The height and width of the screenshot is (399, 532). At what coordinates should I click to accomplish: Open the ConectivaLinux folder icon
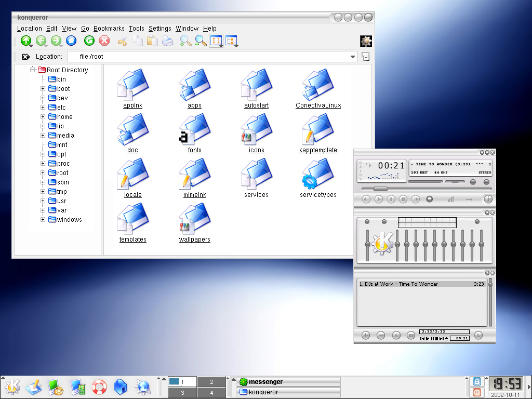(x=318, y=85)
